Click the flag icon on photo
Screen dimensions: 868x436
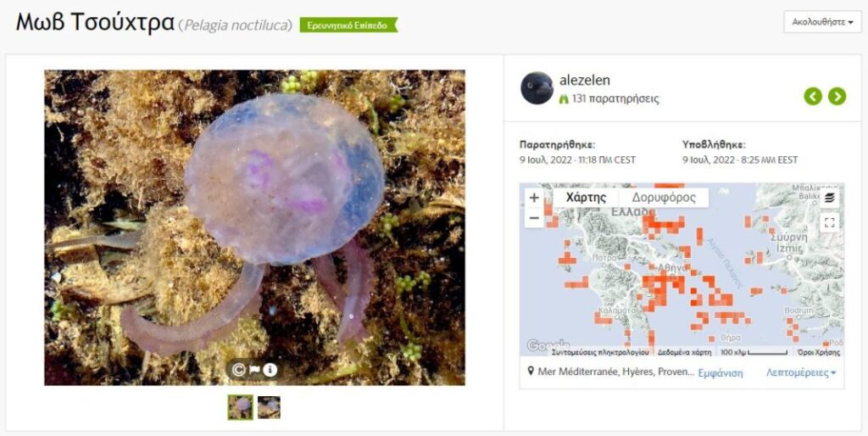click(x=254, y=370)
